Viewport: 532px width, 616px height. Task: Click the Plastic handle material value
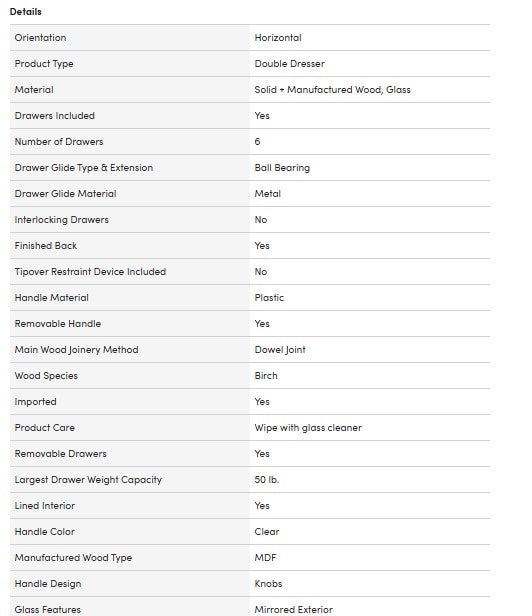[269, 298]
